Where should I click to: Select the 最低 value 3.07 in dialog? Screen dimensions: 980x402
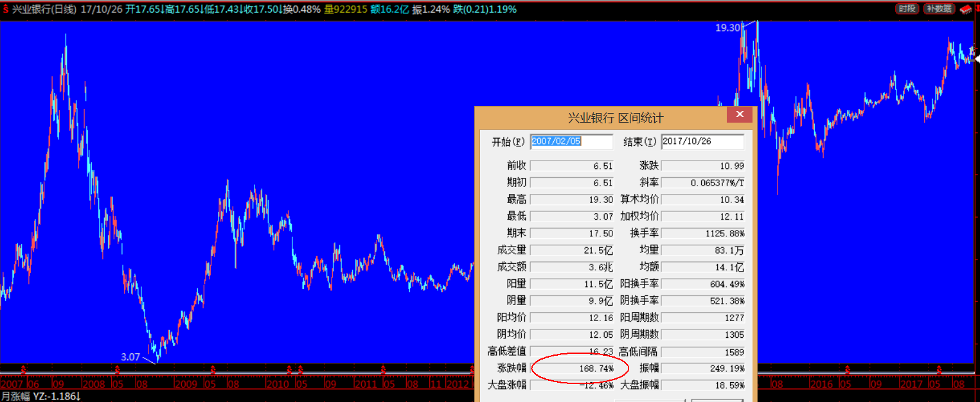click(x=572, y=216)
